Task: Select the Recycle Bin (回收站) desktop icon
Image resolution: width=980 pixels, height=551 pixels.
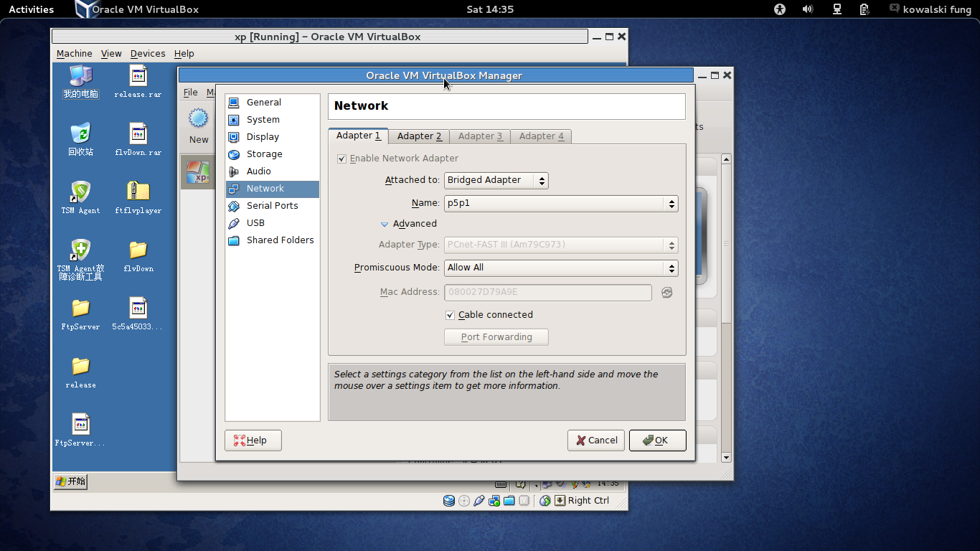Action: pyautogui.click(x=80, y=139)
